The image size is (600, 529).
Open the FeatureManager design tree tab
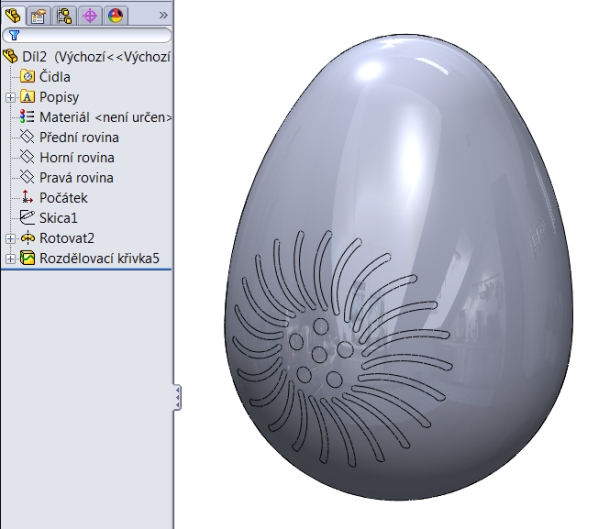pyautogui.click(x=15, y=15)
